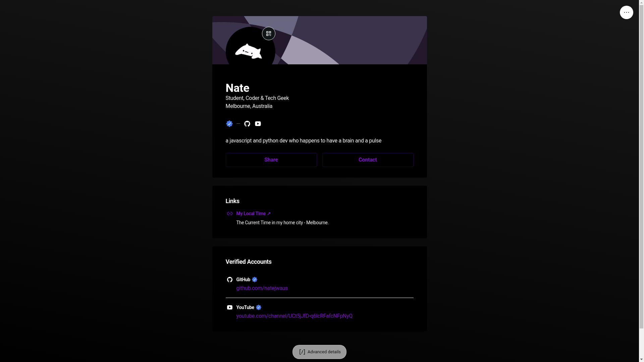
Task: Click the YouTube logo in Verified Accounts
Action: tap(230, 307)
